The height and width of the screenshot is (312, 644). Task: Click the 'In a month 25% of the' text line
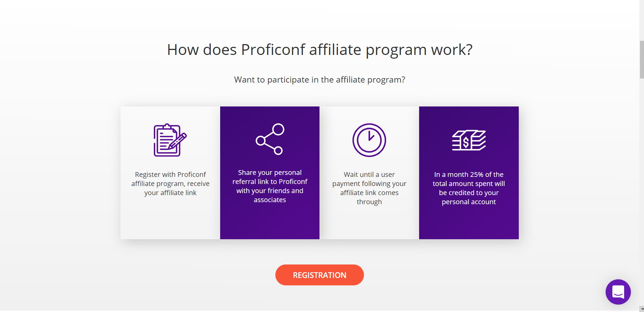[469, 175]
